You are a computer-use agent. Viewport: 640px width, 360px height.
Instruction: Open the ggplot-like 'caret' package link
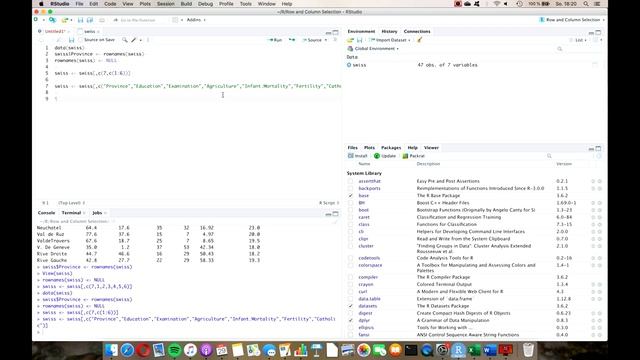pos(364,217)
